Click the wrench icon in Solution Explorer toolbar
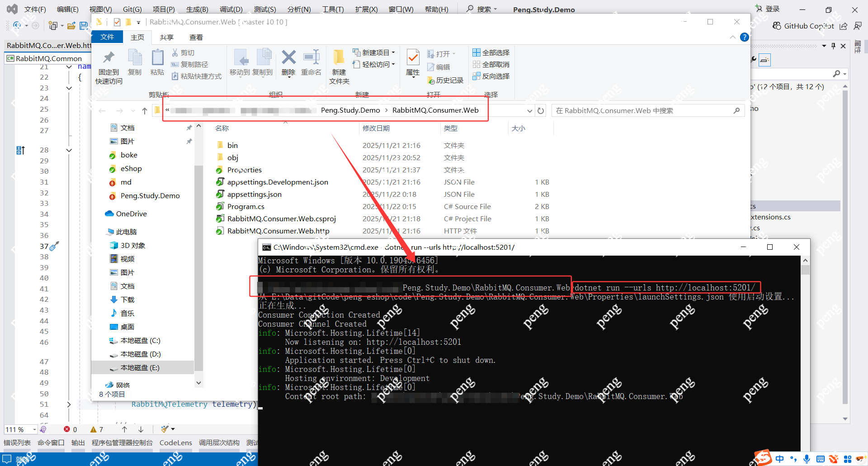 click(754, 59)
